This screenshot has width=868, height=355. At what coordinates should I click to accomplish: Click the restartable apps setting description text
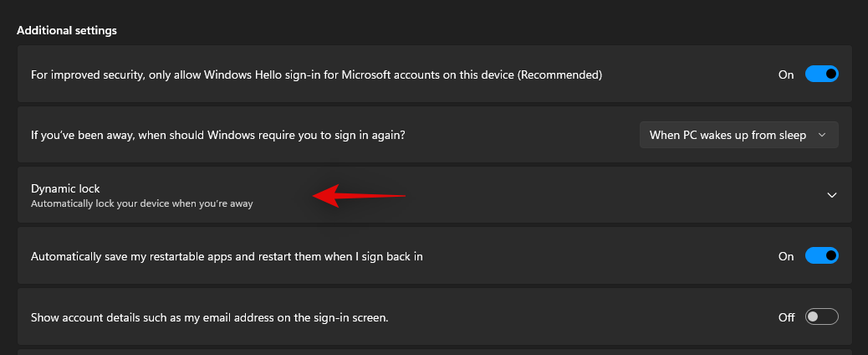click(x=227, y=256)
